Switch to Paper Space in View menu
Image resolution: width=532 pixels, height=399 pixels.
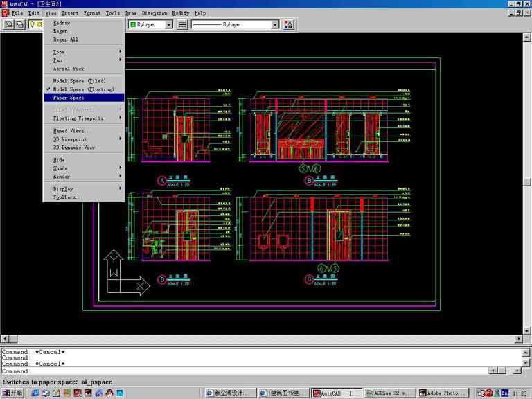(x=69, y=98)
